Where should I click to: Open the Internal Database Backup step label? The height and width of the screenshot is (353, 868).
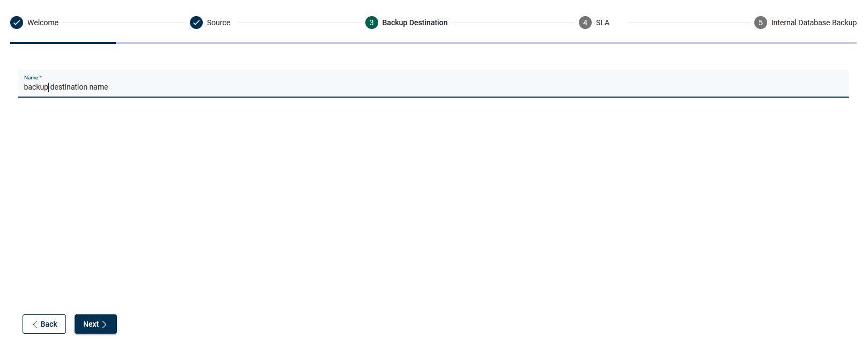(x=813, y=23)
